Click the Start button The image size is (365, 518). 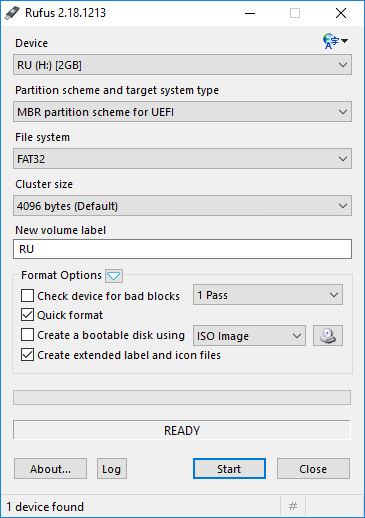[x=229, y=469]
